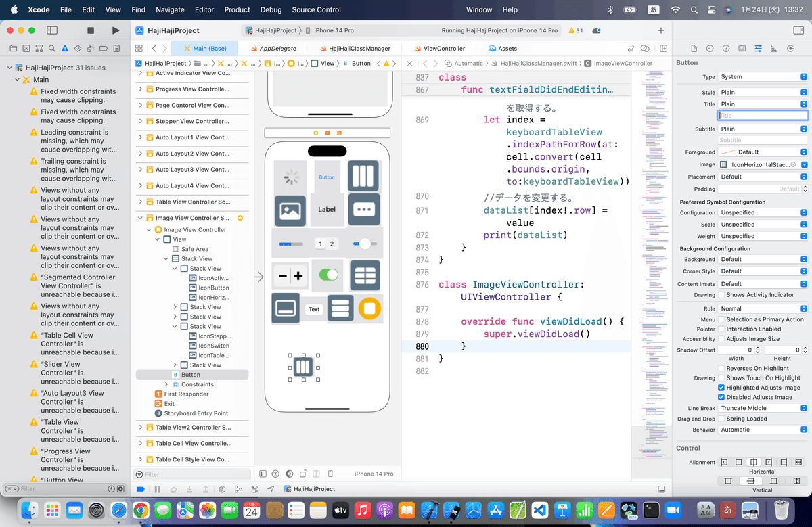Open the Source Control menu

(317, 9)
